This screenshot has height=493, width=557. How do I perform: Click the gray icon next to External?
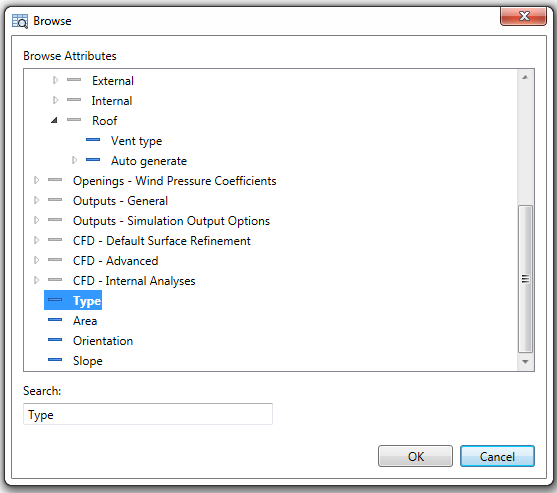coord(74,80)
